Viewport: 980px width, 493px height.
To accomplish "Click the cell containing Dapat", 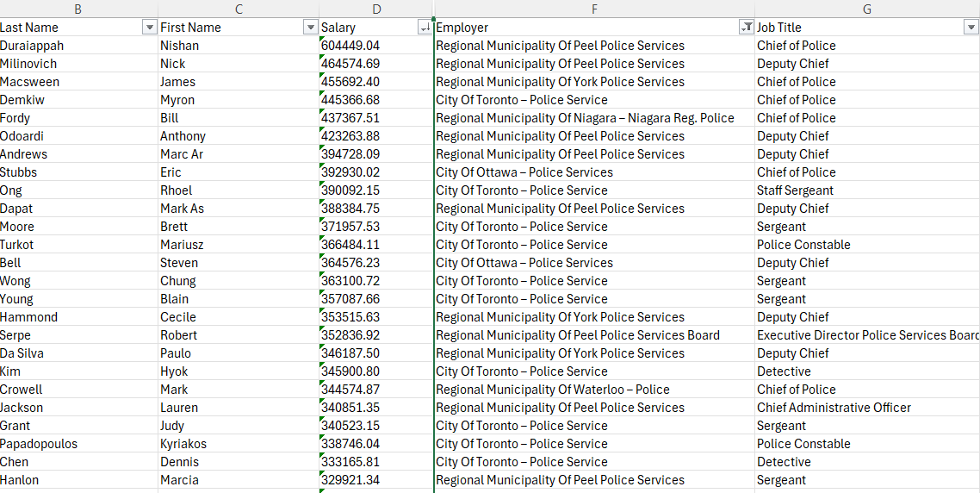I will coord(78,209).
